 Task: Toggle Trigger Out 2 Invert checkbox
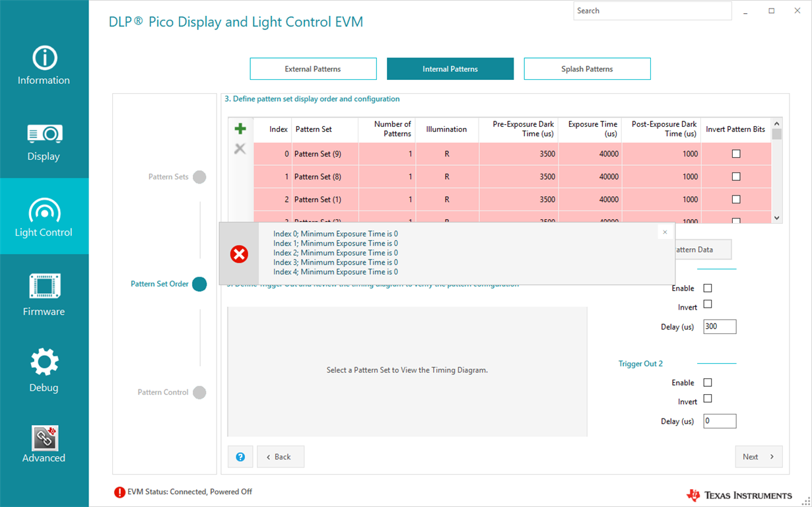[708, 399]
